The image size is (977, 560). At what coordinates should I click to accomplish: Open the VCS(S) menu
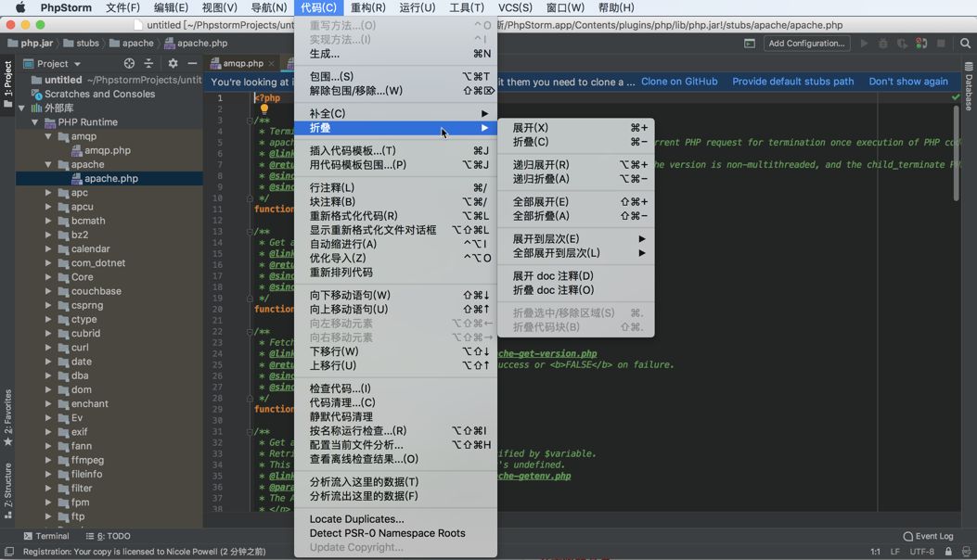click(515, 7)
